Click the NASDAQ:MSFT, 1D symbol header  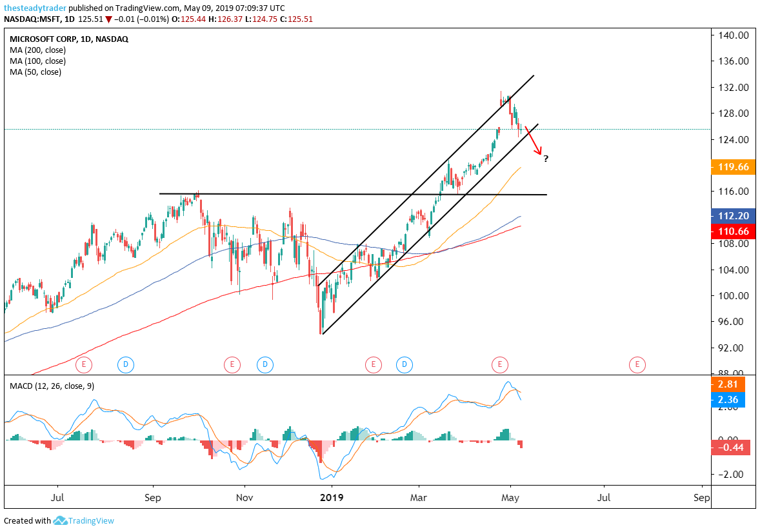coord(39,19)
